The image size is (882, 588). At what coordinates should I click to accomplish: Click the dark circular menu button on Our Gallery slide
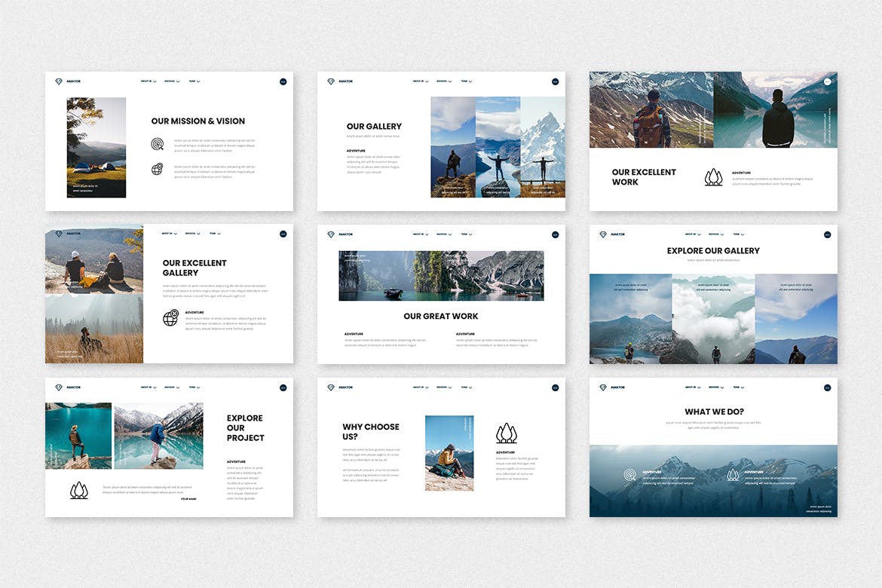pyautogui.click(x=556, y=82)
